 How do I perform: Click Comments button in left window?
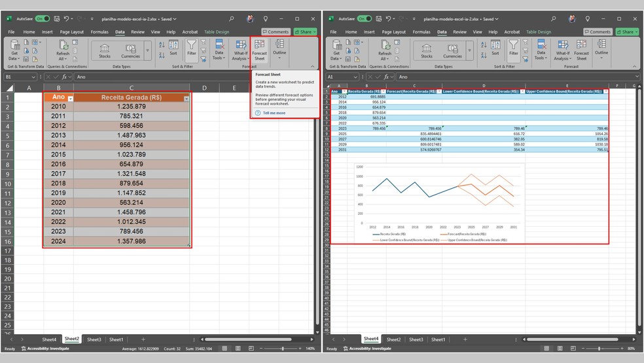click(276, 31)
